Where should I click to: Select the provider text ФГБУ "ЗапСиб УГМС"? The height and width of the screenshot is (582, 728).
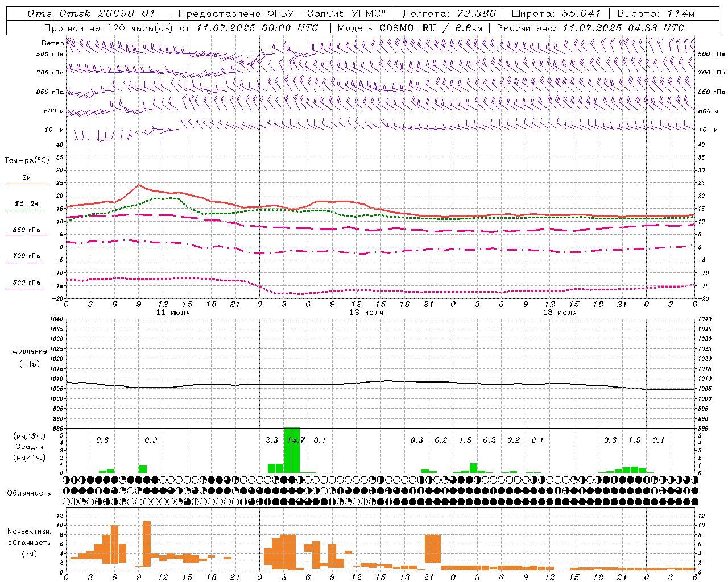click(326, 14)
